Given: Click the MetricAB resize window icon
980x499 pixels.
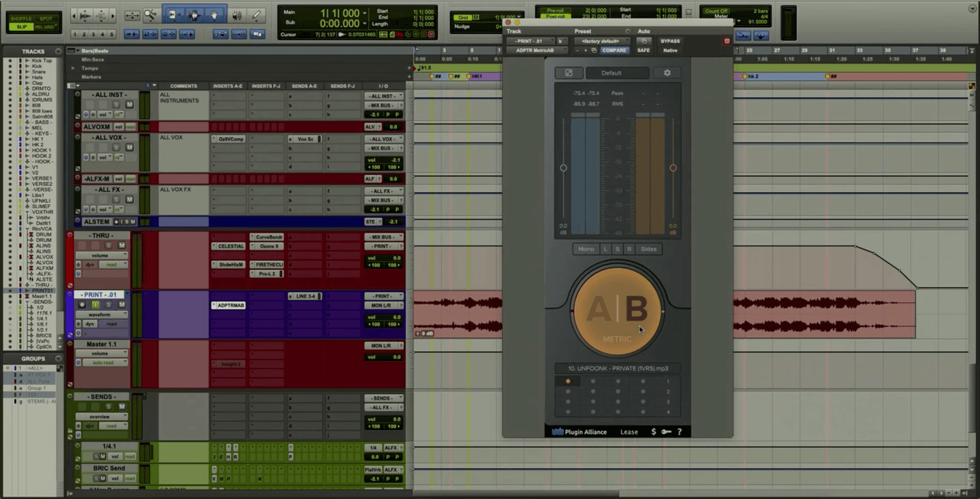Looking at the screenshot, I should click(x=569, y=73).
